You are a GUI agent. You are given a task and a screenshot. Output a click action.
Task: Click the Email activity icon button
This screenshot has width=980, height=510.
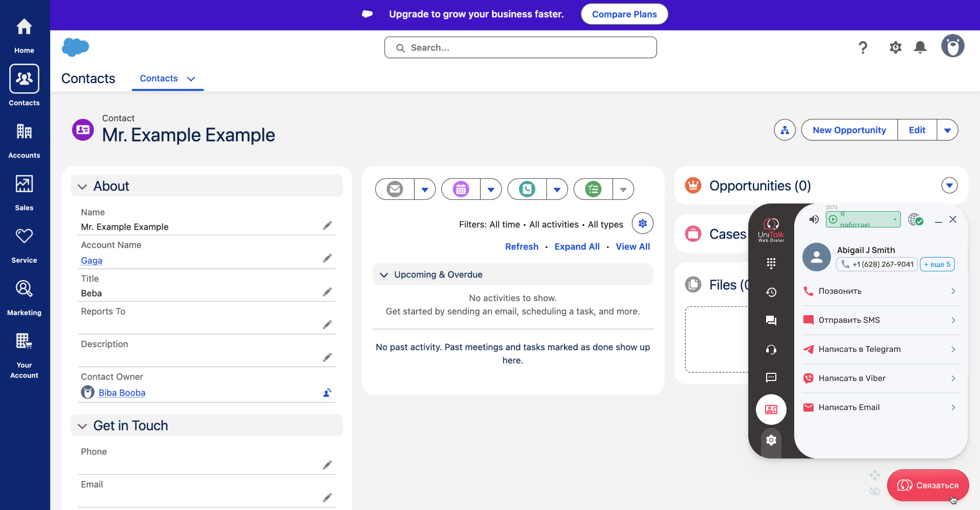(395, 189)
